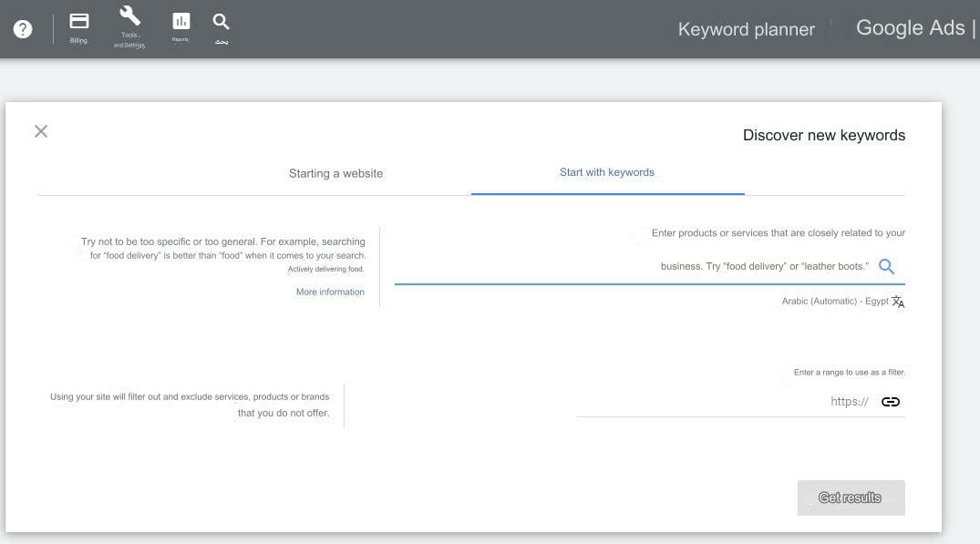Viewport: 980px width, 544px height.
Task: Click the translate language icon
Action: tap(897, 301)
